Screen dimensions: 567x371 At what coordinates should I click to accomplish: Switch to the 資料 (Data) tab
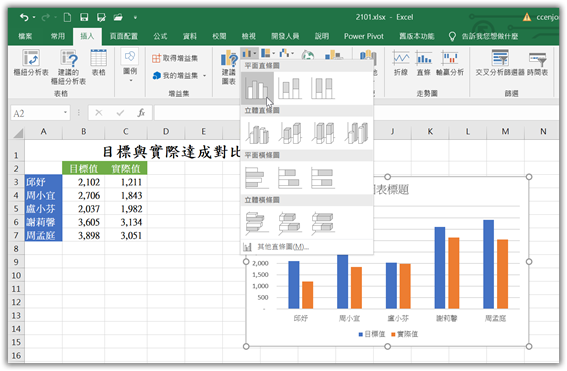click(190, 36)
